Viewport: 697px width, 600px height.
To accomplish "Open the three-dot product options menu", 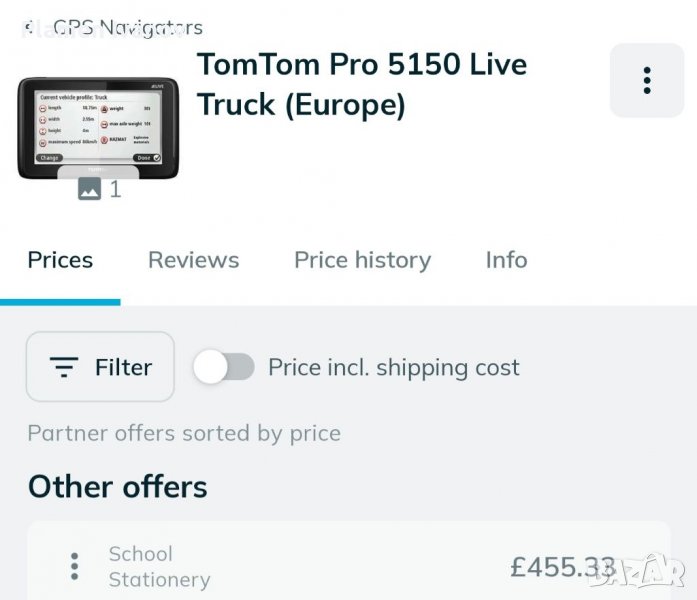I will [x=647, y=80].
